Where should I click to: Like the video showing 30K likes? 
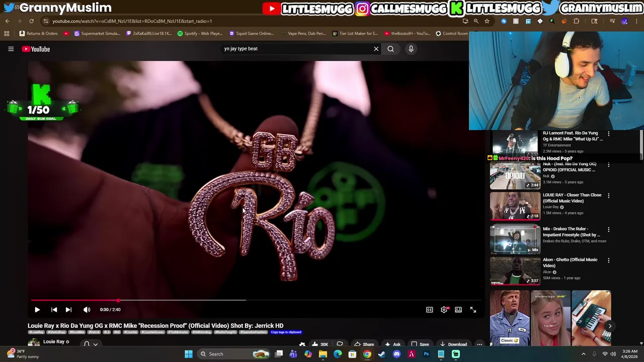[x=319, y=344]
